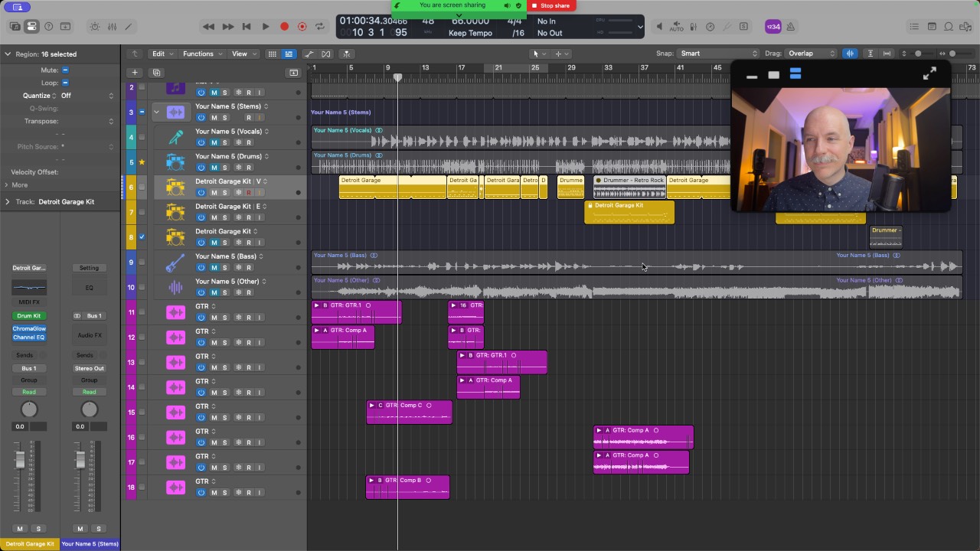Enable the count-in 1234 button

click(x=773, y=27)
